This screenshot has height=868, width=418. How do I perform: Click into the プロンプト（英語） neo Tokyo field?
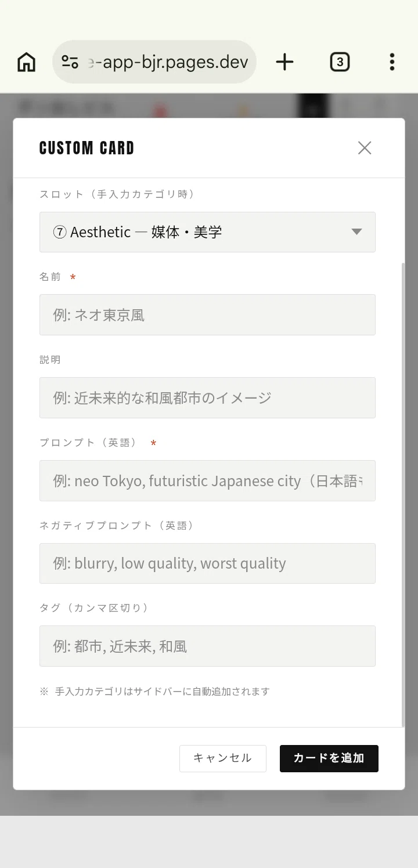(x=207, y=480)
